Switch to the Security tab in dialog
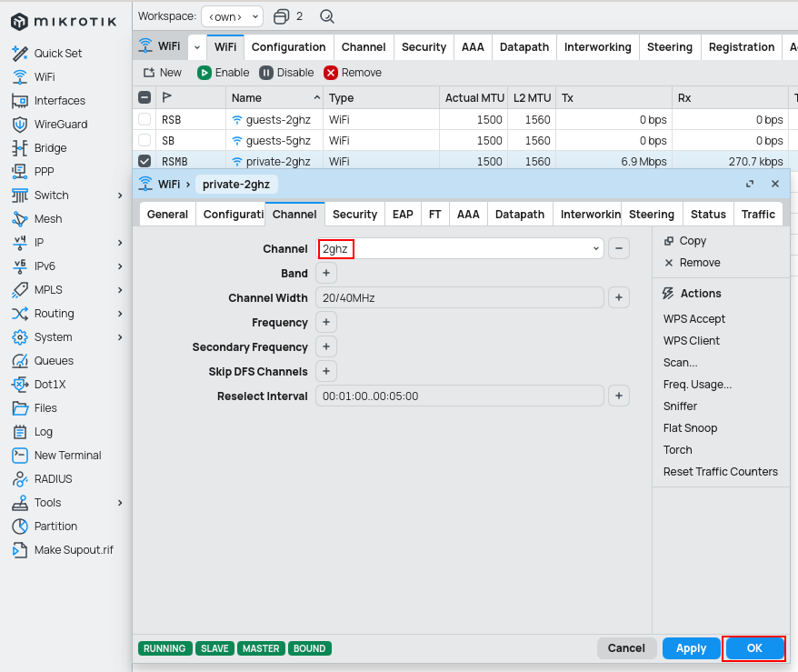798x672 pixels. click(x=354, y=215)
